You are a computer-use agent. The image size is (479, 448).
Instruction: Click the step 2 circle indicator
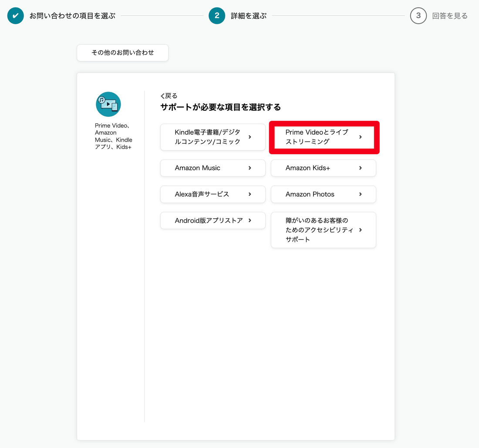217,16
